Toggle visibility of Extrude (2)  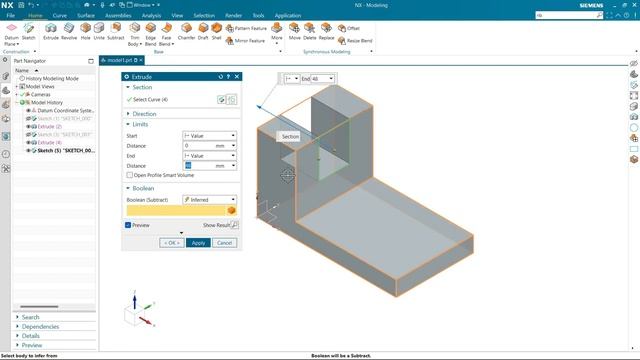[x=29, y=127]
